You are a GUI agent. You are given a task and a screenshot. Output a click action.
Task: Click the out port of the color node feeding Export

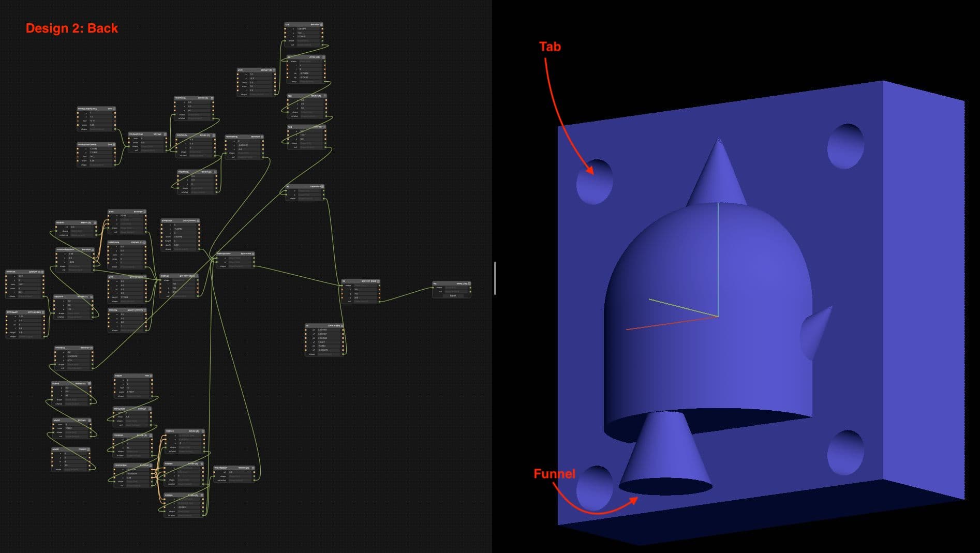(379, 302)
